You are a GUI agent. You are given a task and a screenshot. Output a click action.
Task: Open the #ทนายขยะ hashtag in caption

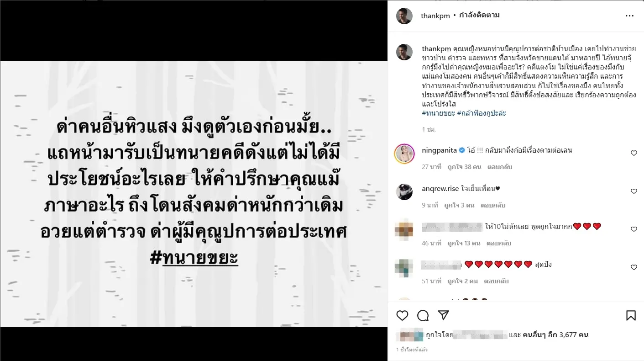click(x=439, y=113)
